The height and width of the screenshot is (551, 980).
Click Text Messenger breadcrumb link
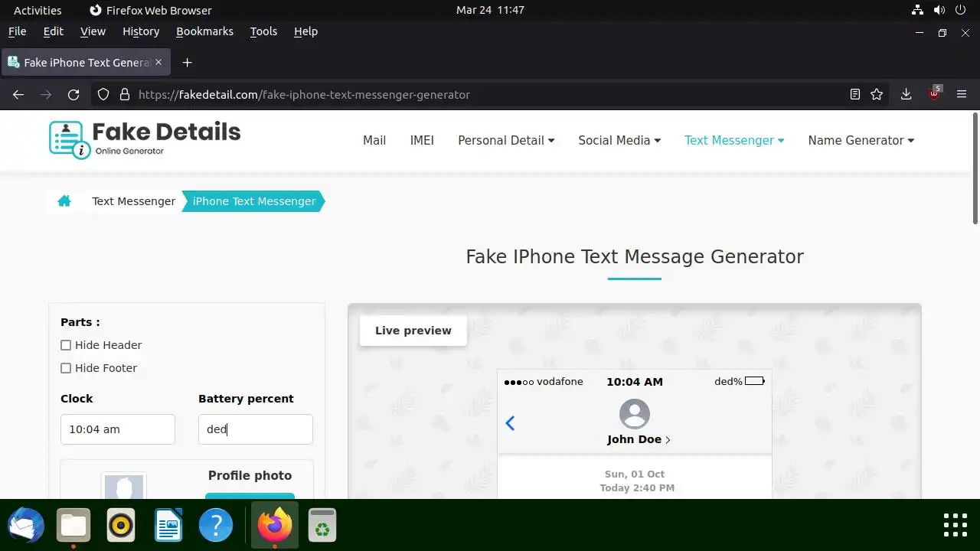(133, 201)
